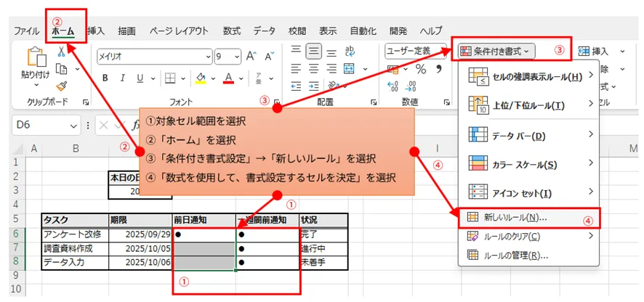Apply the percent style
644x302 pixels.
click(421, 69)
